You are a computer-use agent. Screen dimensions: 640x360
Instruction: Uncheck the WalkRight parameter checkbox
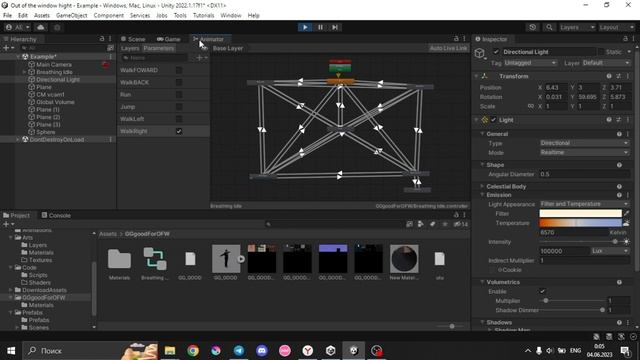coord(179,131)
